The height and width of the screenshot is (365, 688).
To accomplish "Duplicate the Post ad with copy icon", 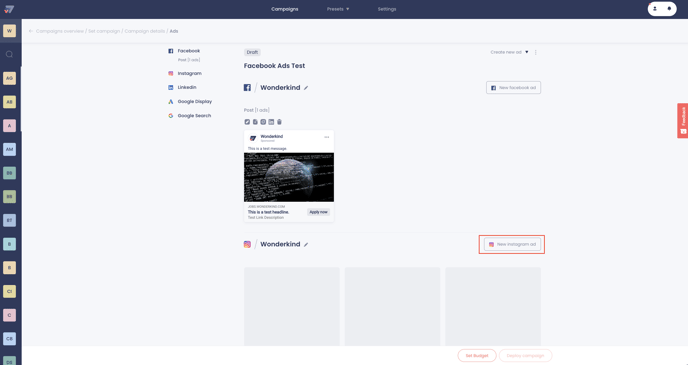I will click(x=255, y=122).
